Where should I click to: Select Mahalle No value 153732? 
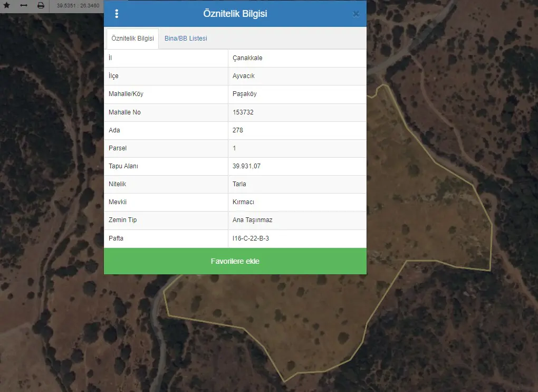coord(243,112)
